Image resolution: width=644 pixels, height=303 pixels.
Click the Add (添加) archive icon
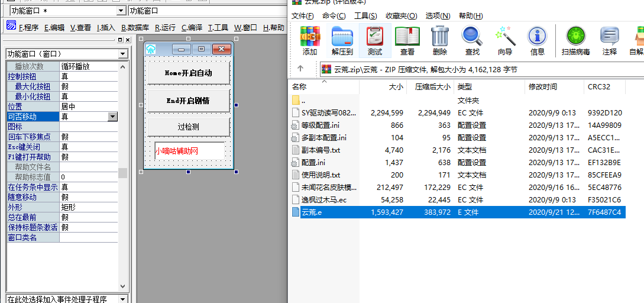pos(310,40)
